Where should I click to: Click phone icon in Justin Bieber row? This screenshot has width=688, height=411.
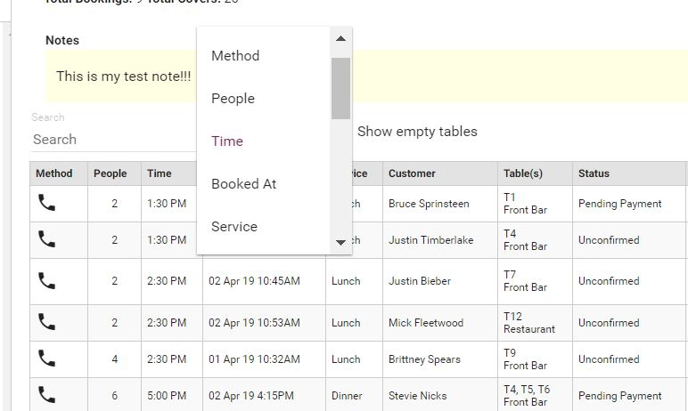(x=47, y=281)
